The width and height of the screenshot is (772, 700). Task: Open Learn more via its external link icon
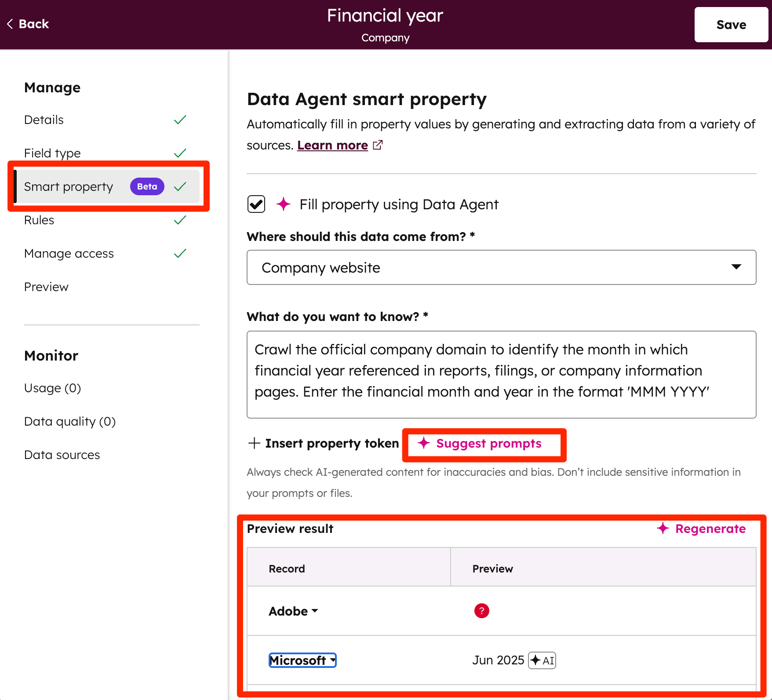coord(377,145)
